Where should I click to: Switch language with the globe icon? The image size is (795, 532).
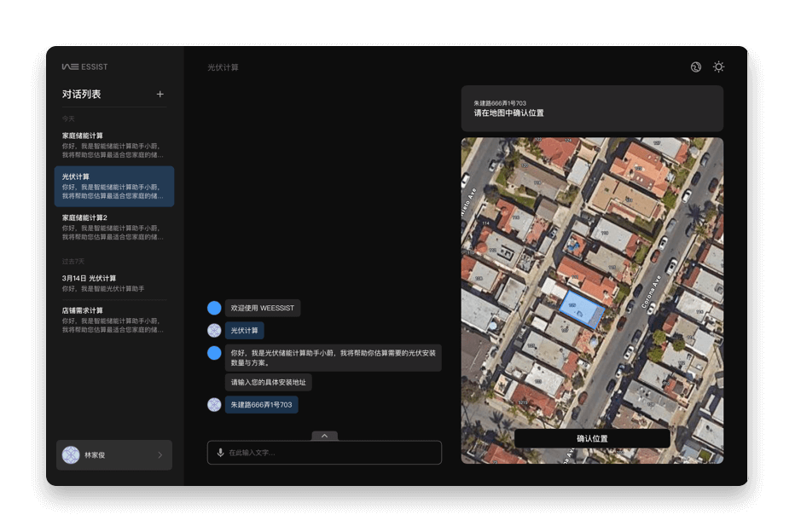tap(696, 66)
